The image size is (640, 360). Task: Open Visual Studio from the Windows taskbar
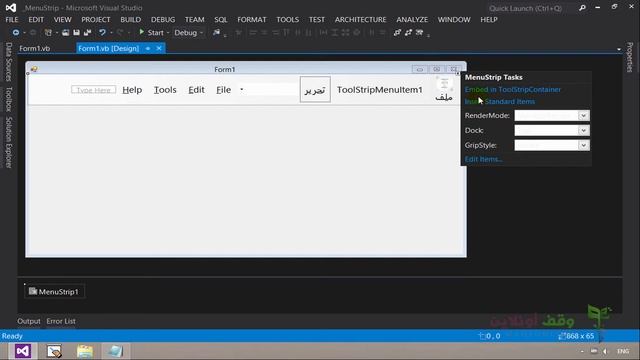tap(23, 351)
